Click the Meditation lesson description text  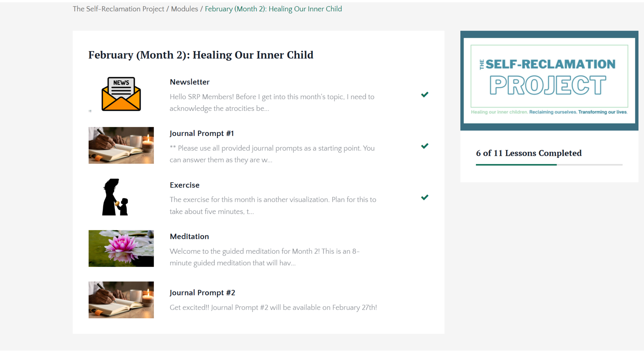tap(265, 257)
